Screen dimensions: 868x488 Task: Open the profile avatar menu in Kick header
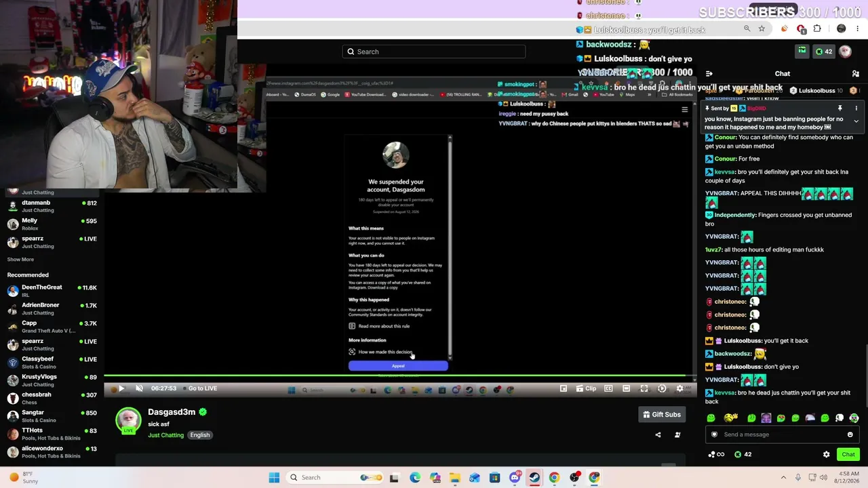pos(845,52)
